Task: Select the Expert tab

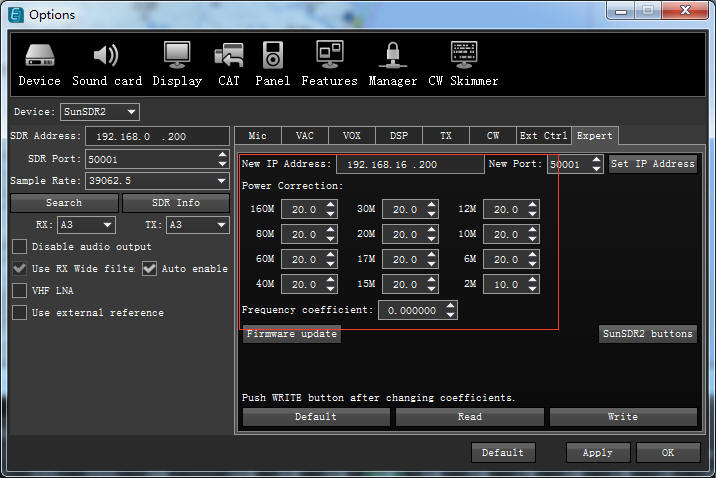Action: (x=595, y=136)
